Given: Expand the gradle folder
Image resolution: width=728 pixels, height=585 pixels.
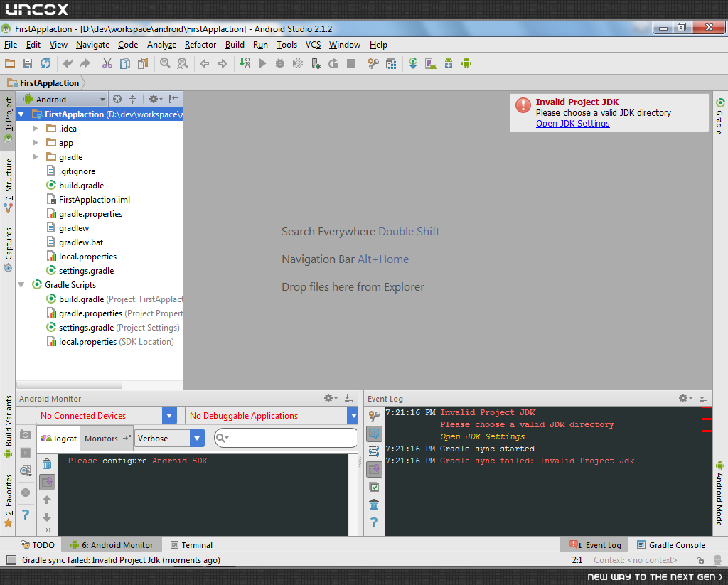Looking at the screenshot, I should 36,157.
